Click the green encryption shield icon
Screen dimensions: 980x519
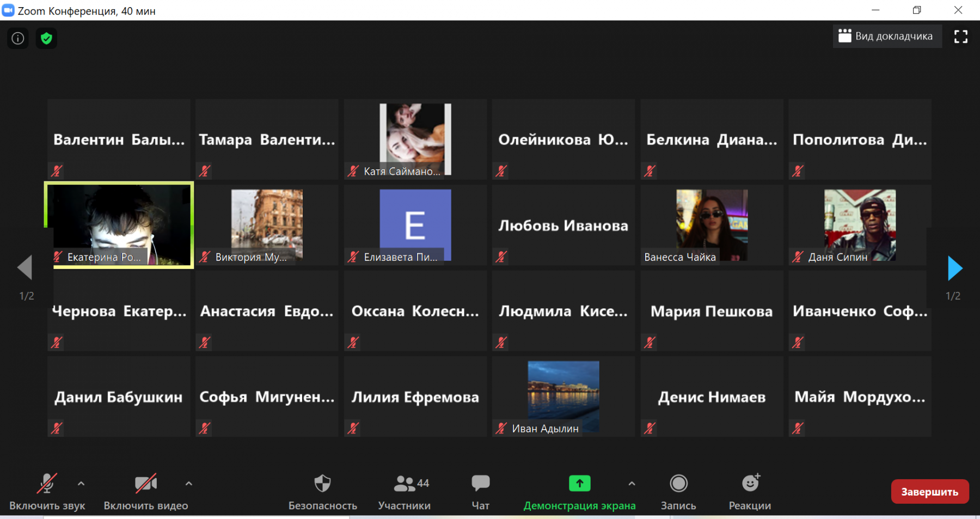46,38
